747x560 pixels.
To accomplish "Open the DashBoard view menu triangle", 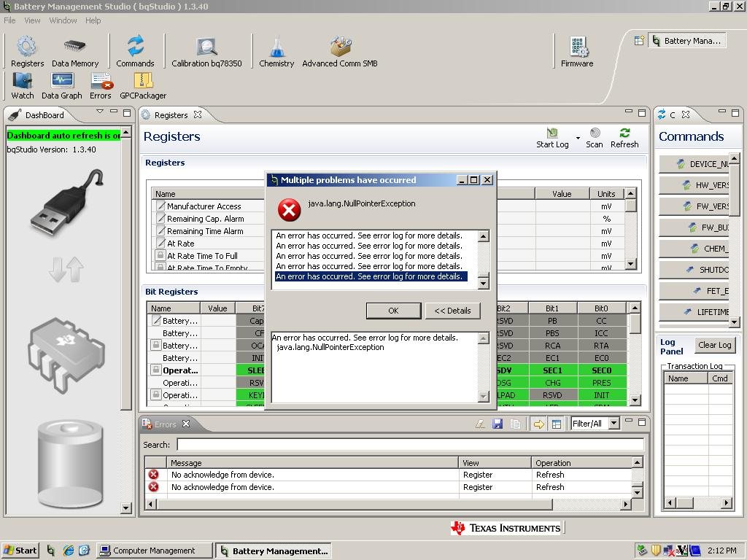I will [99, 112].
